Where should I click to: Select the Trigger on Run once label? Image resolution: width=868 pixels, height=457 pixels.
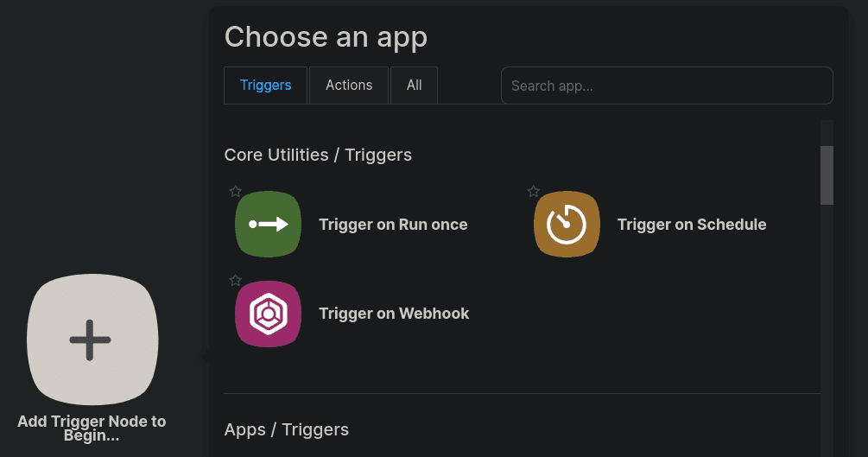pos(393,225)
